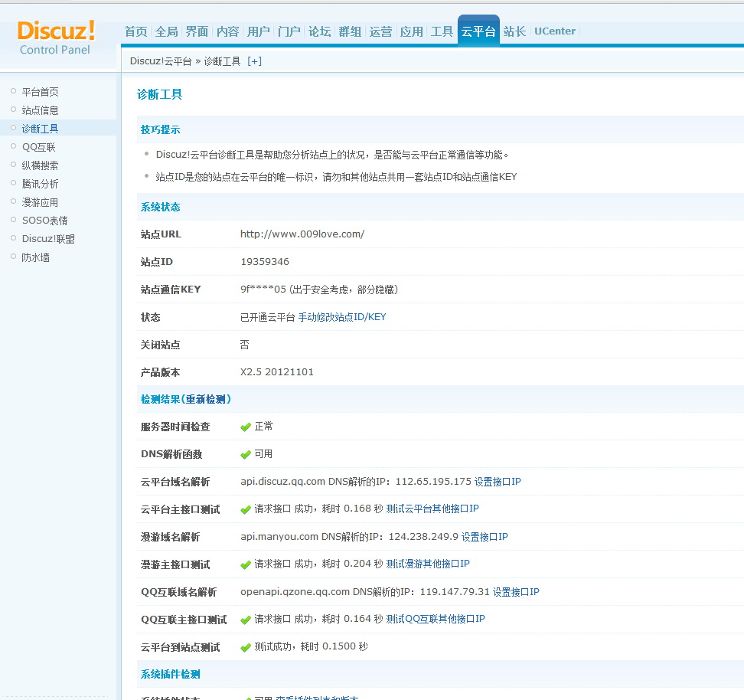Click 设置接口IP for api.manyou.com
Image resolution: width=744 pixels, height=700 pixels.
click(485, 537)
